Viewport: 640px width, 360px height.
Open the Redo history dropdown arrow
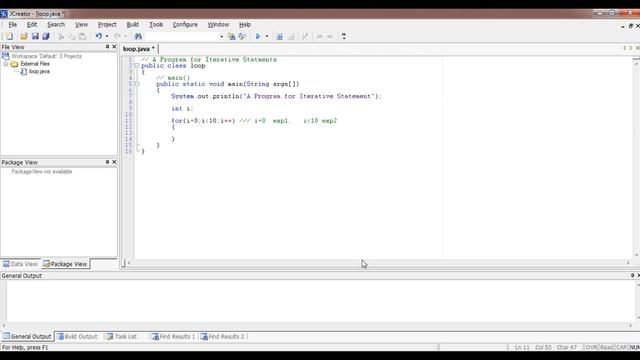click(126, 36)
